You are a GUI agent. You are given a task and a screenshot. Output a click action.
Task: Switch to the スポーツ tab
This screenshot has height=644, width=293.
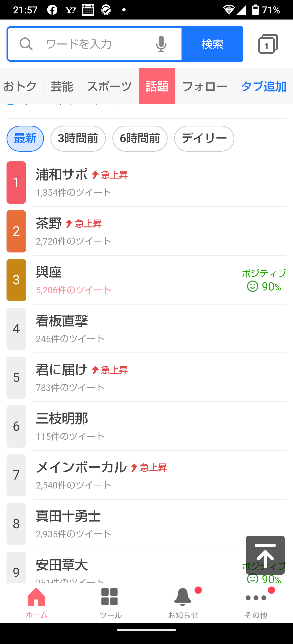109,86
